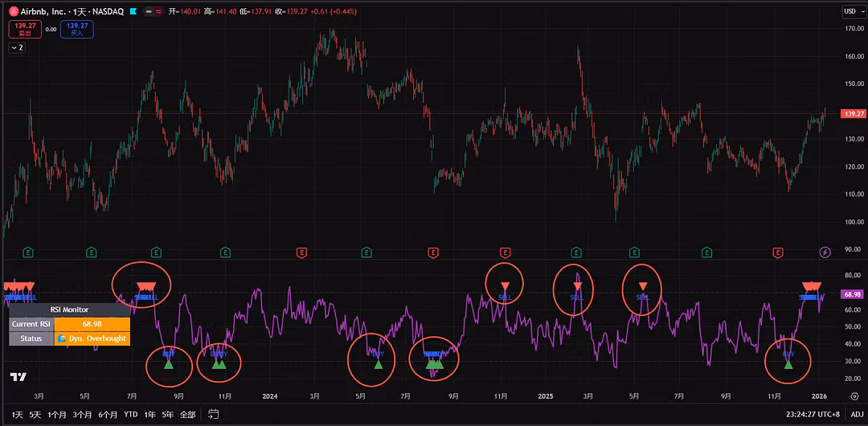
Task: Click the 2024 label on time axis
Action: coord(269,395)
